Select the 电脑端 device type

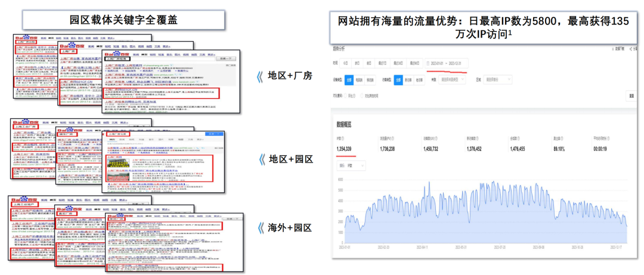(359, 80)
